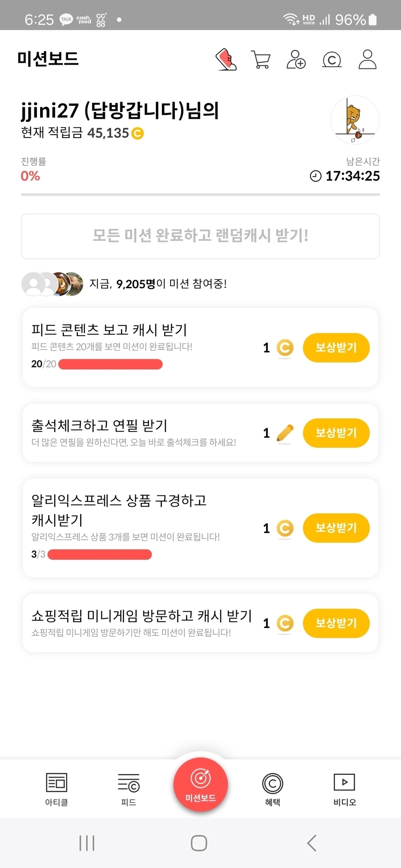Tap the invite friend icon
This screenshot has width=401, height=868.
pyautogui.click(x=296, y=59)
